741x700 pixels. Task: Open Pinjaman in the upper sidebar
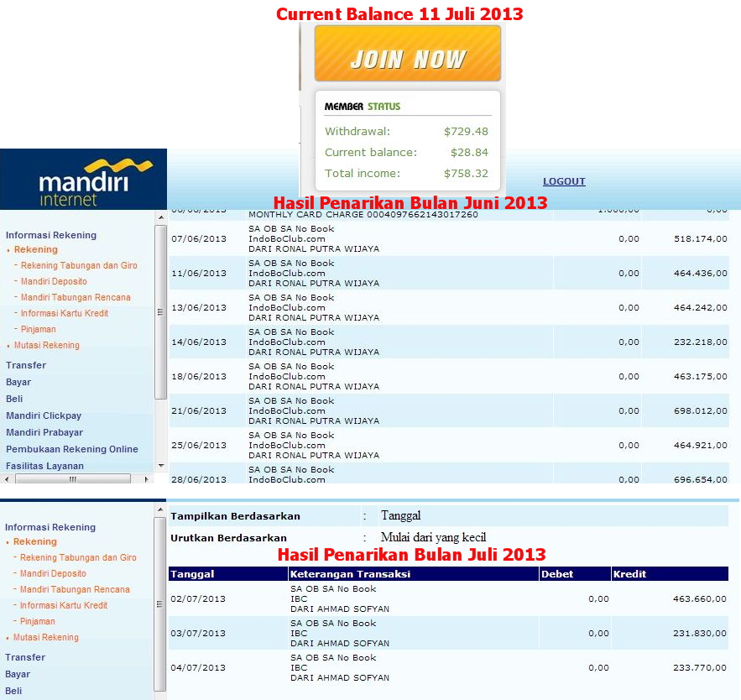[39, 330]
